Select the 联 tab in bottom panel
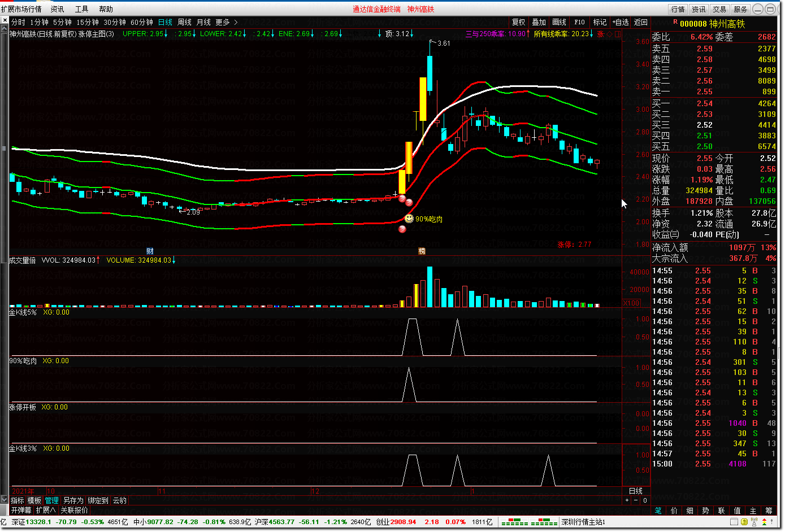785x532 pixels. click(x=722, y=511)
